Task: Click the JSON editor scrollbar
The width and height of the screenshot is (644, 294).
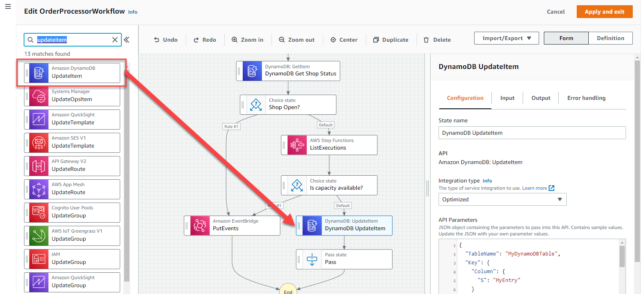Action: pos(622,257)
